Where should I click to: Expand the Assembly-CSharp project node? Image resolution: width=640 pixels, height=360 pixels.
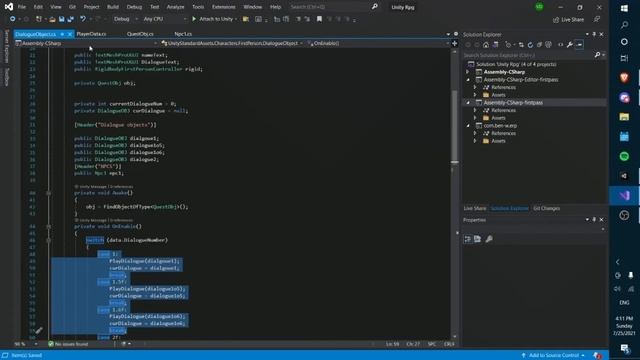coord(468,72)
